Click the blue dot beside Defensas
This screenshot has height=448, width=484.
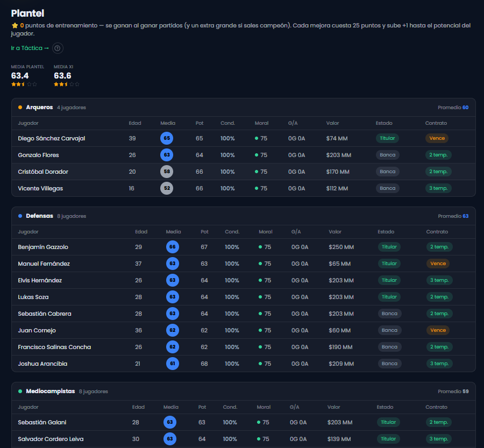[20, 216]
